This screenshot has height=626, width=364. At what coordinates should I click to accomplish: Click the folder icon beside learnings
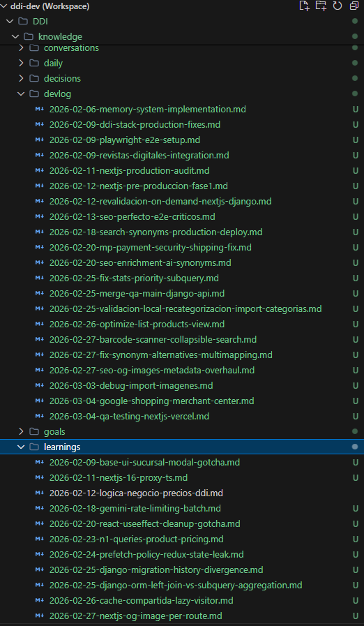pos(34,447)
